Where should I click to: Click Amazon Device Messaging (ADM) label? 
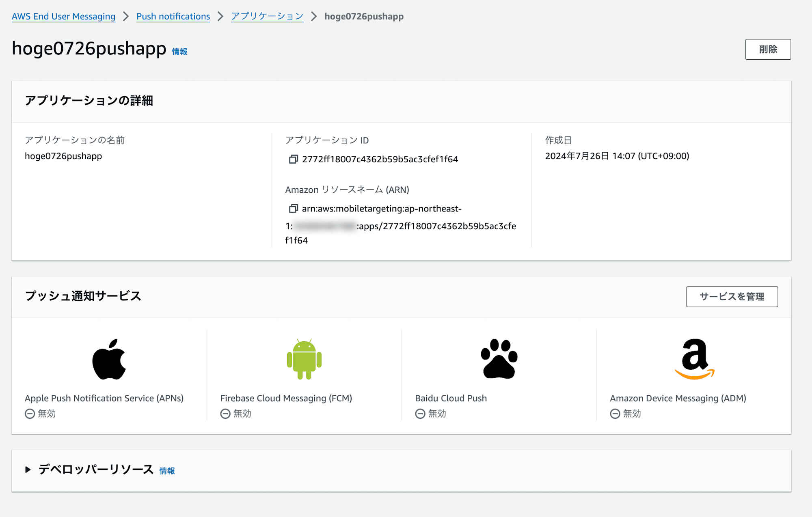click(x=678, y=398)
